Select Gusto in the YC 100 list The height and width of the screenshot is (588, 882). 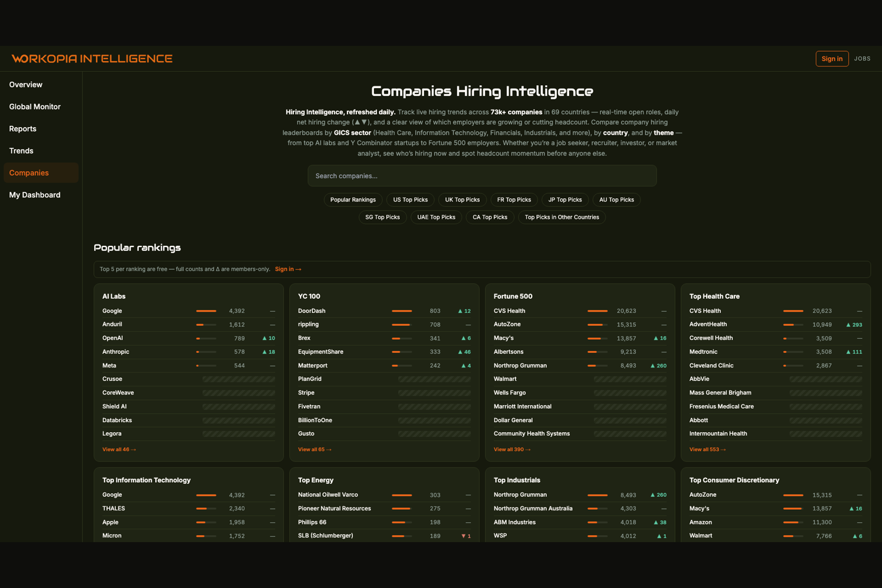click(385, 434)
